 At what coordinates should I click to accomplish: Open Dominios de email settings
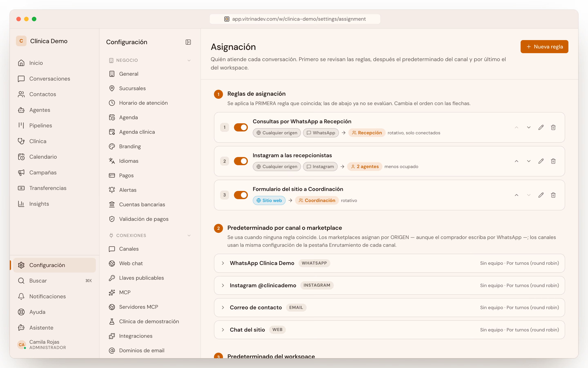[x=150, y=350]
